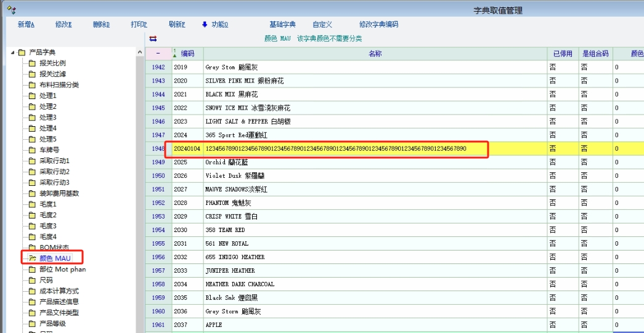Click the red-blue swap arrows icon
This screenshot has height=333, width=644.
(153, 38)
